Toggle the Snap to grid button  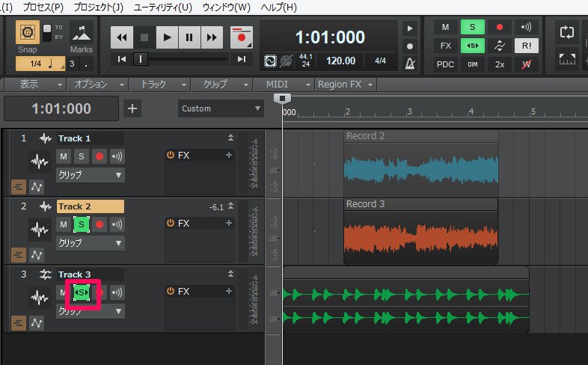[x=28, y=32]
